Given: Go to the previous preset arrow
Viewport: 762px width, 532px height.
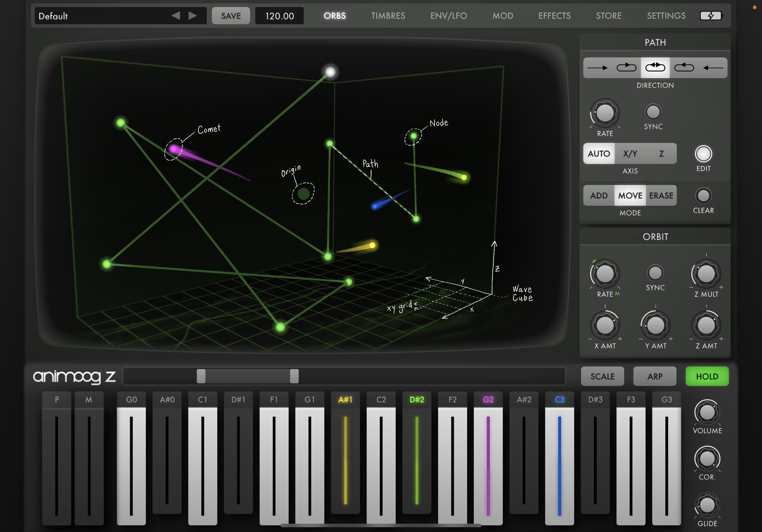Looking at the screenshot, I should [176, 16].
